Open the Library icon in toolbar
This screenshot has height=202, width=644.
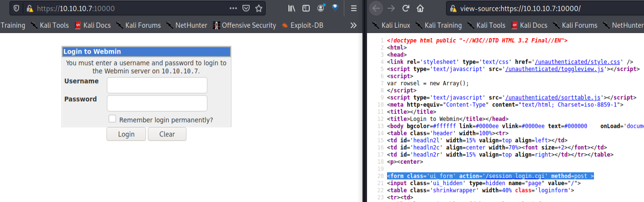tap(292, 8)
